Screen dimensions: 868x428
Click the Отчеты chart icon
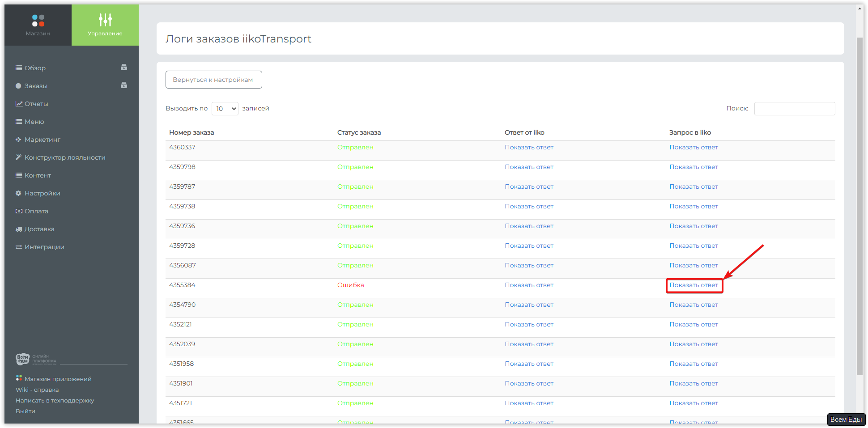point(19,104)
